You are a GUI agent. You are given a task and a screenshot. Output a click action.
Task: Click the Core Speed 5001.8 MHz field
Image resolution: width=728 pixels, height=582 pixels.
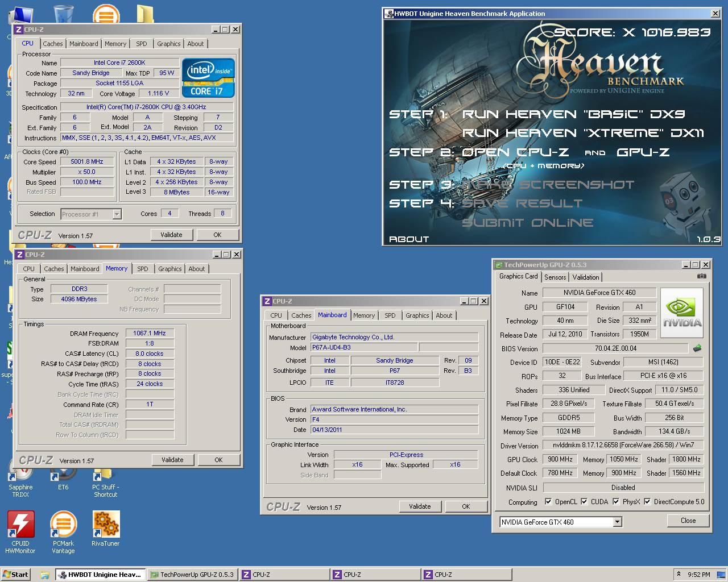[87, 161]
